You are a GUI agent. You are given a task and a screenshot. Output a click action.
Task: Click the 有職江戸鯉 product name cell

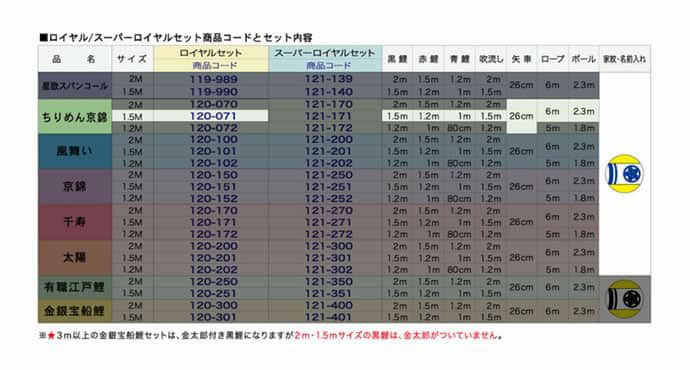coord(74,287)
